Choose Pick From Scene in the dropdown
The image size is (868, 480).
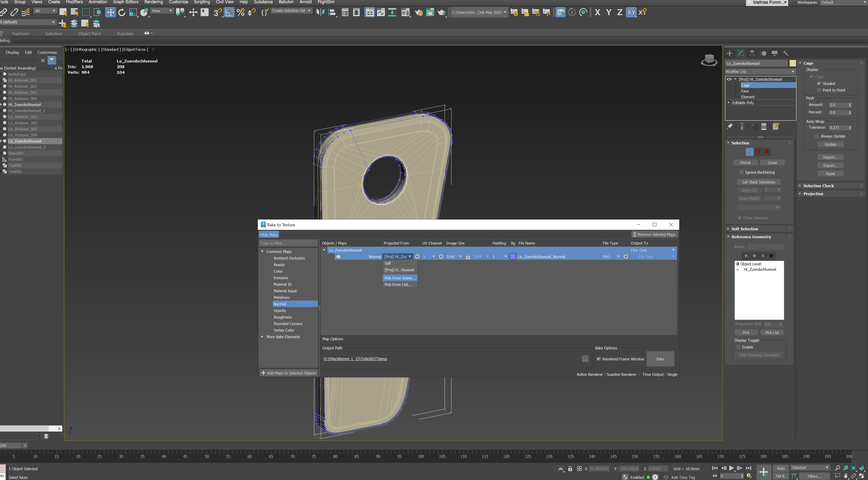click(x=400, y=278)
